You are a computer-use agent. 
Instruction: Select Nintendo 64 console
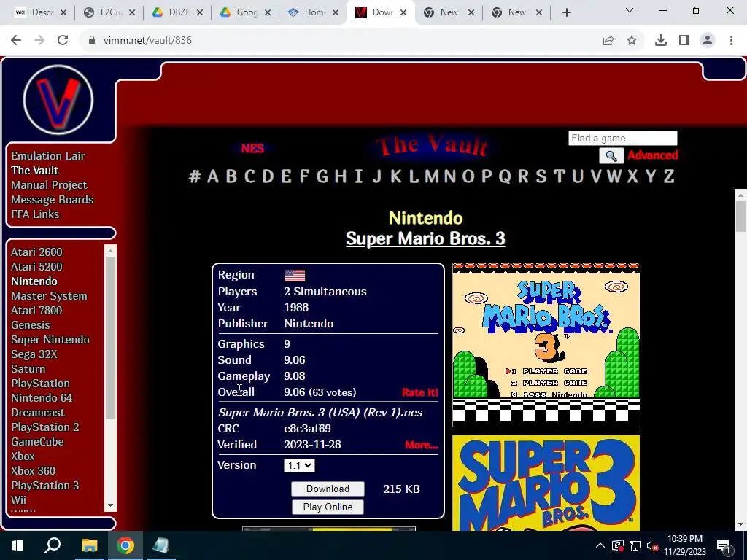pos(42,398)
